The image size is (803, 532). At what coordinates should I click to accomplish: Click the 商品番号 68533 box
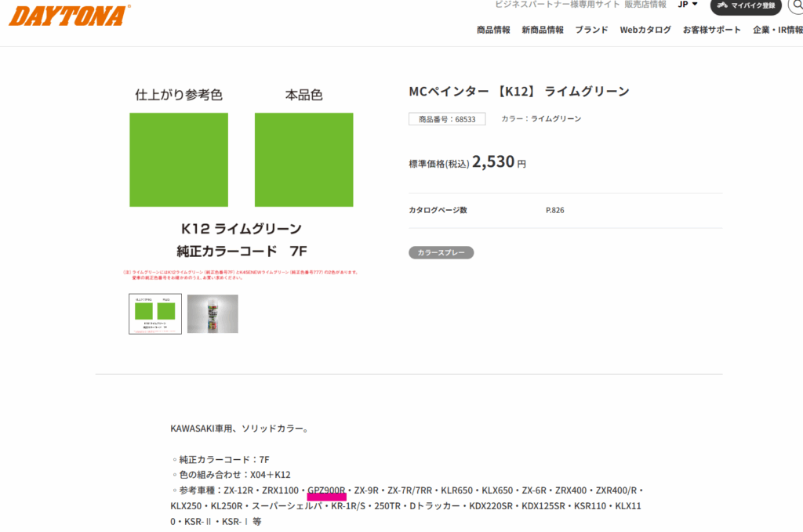point(447,119)
